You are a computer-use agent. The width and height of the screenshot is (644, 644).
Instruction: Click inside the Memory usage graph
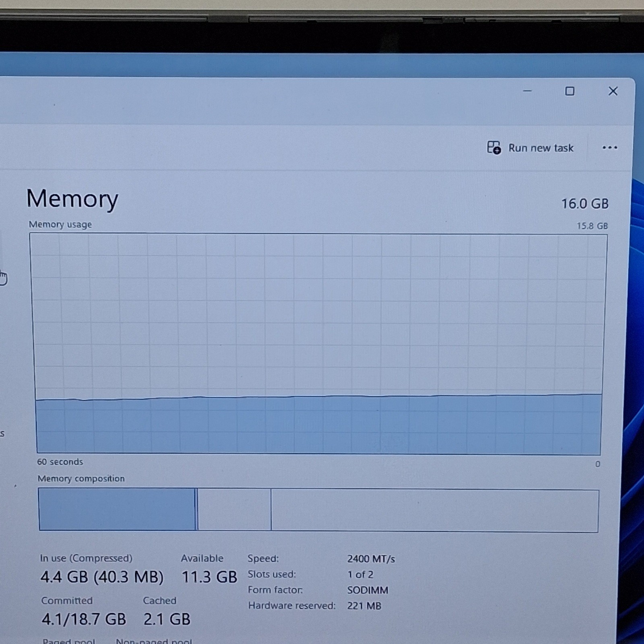318,344
